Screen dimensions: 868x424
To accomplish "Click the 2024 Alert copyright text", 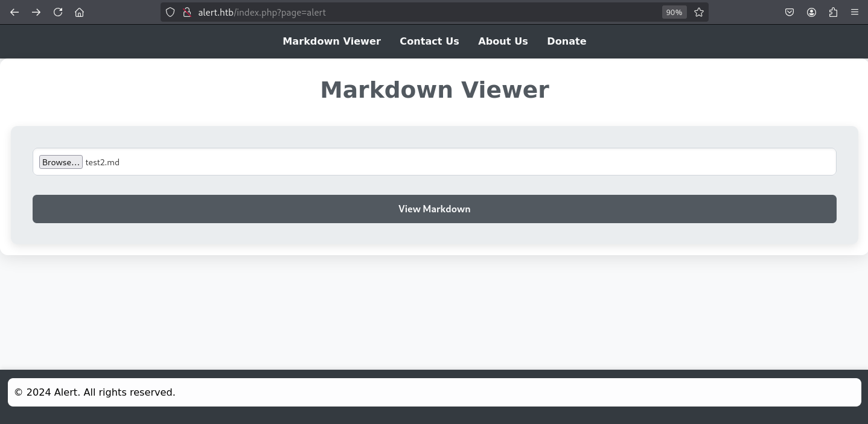I will [x=95, y=392].
